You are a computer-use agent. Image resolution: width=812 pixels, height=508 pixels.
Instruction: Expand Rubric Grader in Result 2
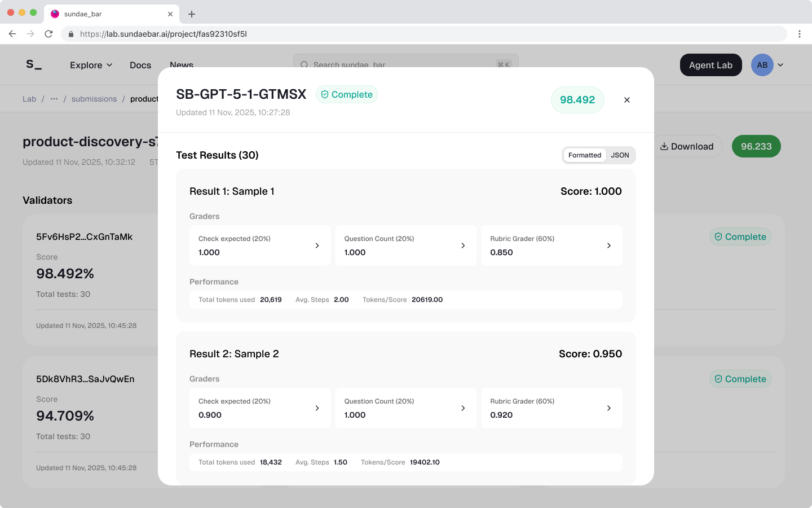(x=551, y=408)
